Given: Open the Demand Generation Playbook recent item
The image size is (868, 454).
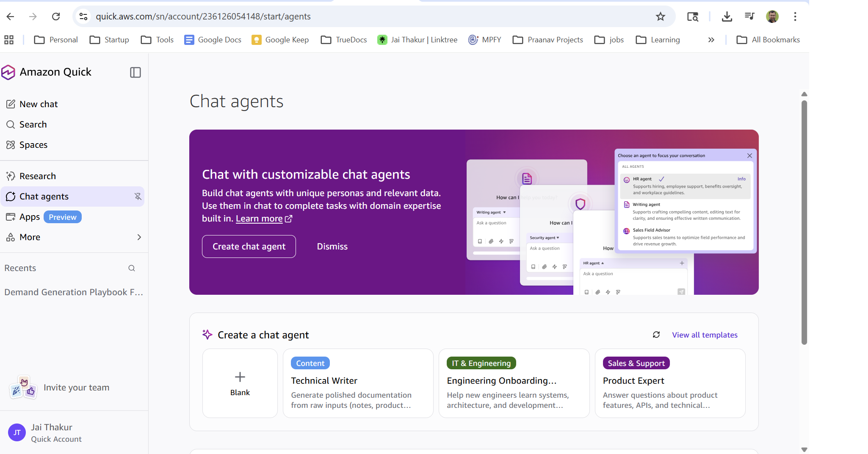Looking at the screenshot, I should (x=73, y=292).
